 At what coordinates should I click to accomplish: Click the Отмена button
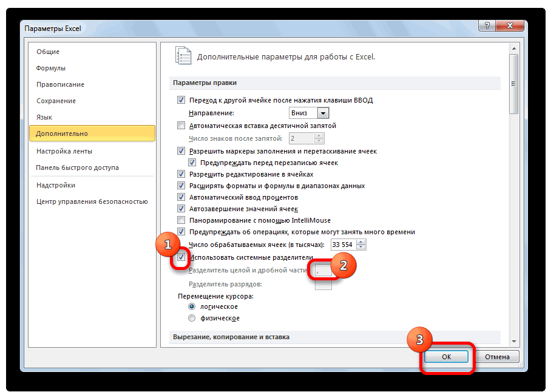(x=497, y=357)
